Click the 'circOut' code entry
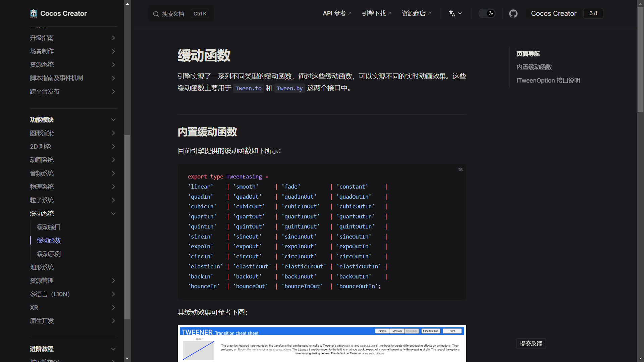Screen dimensions: 644x362 (247, 256)
